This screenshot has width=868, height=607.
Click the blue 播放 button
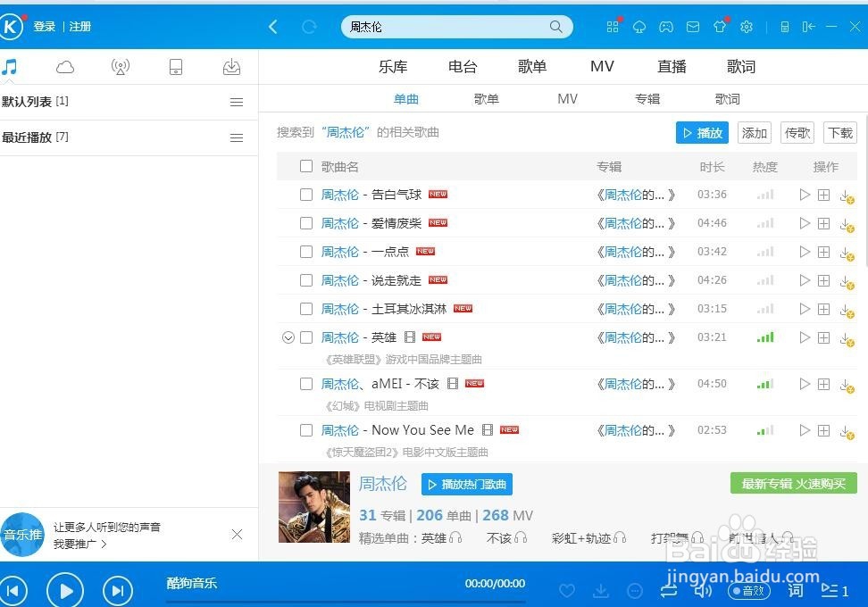pos(702,133)
